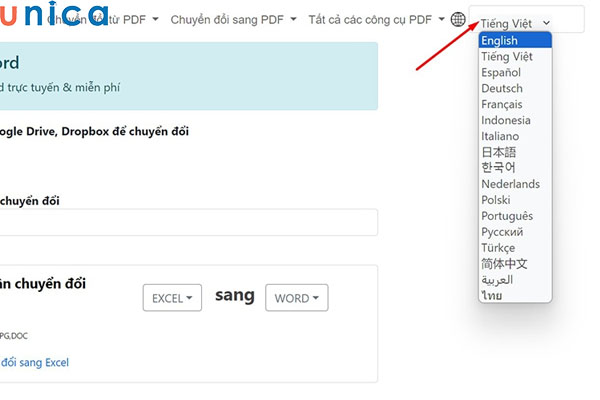This screenshot has height=400, width=600.
Task: Select Nederlands language option
Action: 515,184
